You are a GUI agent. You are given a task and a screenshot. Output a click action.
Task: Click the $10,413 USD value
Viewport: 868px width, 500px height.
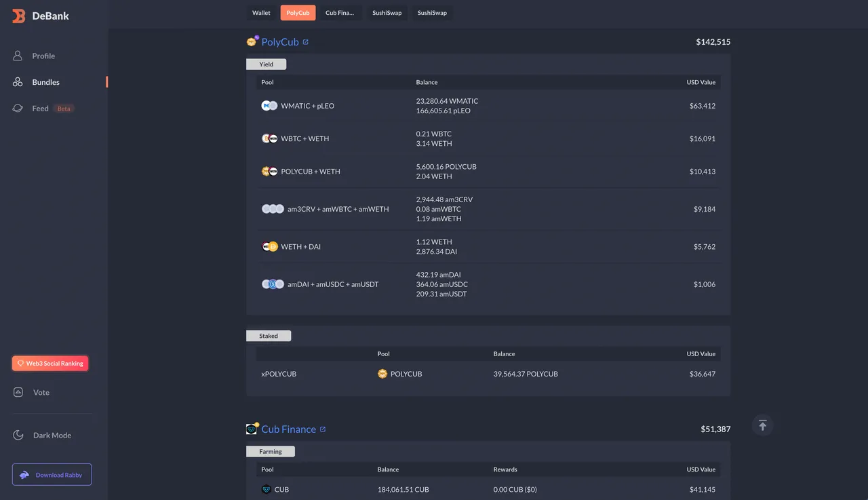pos(703,172)
